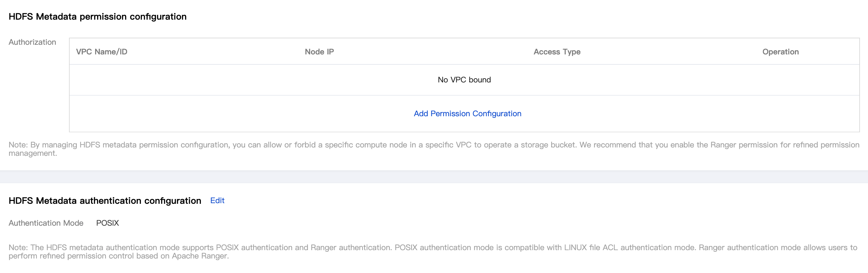Click the HDFS Metadata authentication configuration heading
The width and height of the screenshot is (868, 273).
coord(105,201)
